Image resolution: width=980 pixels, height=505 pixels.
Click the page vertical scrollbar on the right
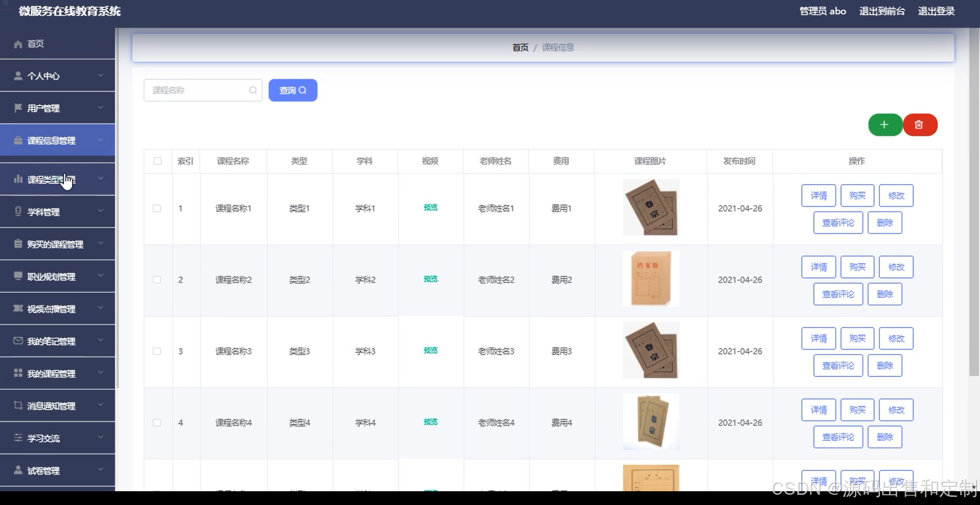click(x=974, y=202)
